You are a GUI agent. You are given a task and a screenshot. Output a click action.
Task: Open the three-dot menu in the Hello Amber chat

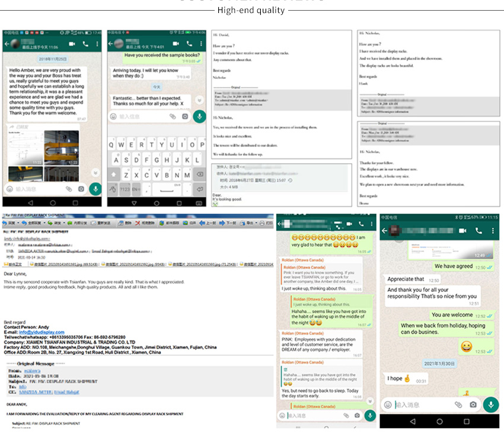97,44
